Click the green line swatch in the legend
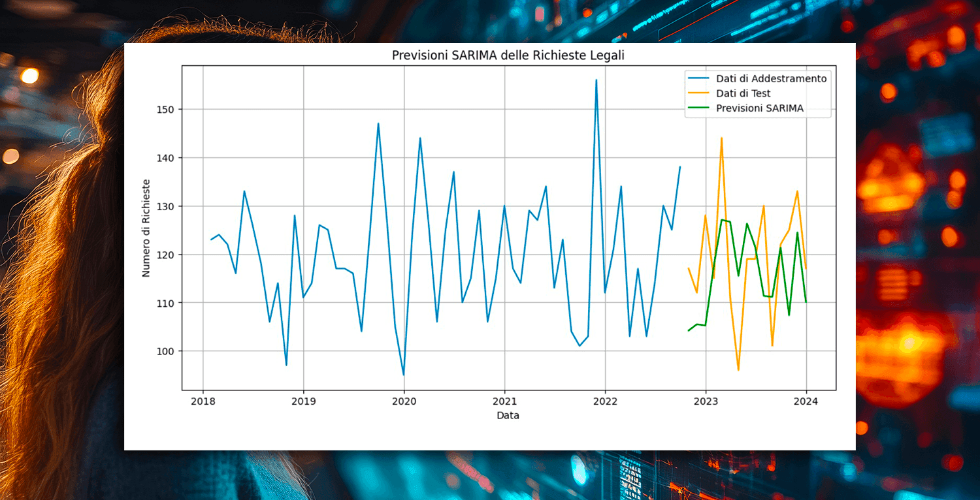This screenshot has height=500, width=980. pyautogui.click(x=698, y=108)
